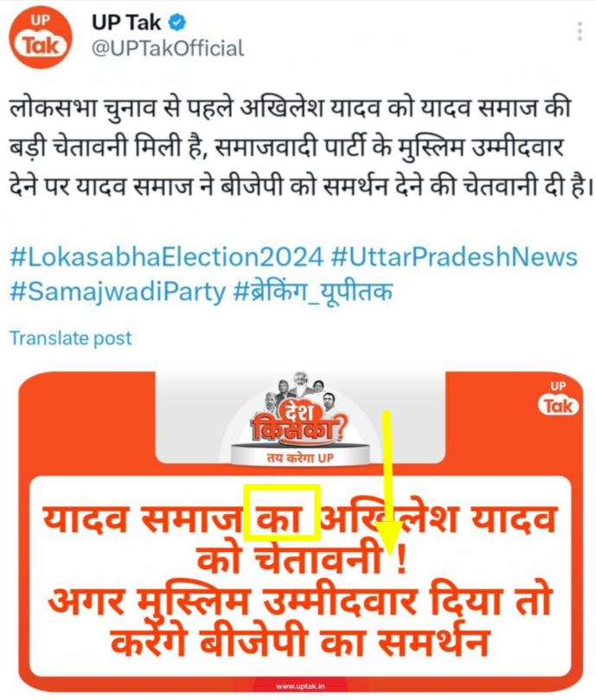Click the blue verified badge icon
596x700 pixels.
[177, 22]
